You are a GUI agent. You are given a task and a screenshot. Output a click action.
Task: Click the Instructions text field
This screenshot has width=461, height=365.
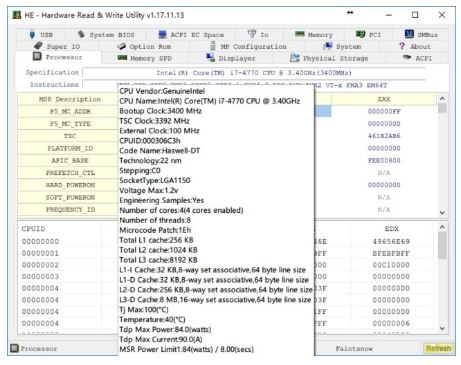coord(254,85)
